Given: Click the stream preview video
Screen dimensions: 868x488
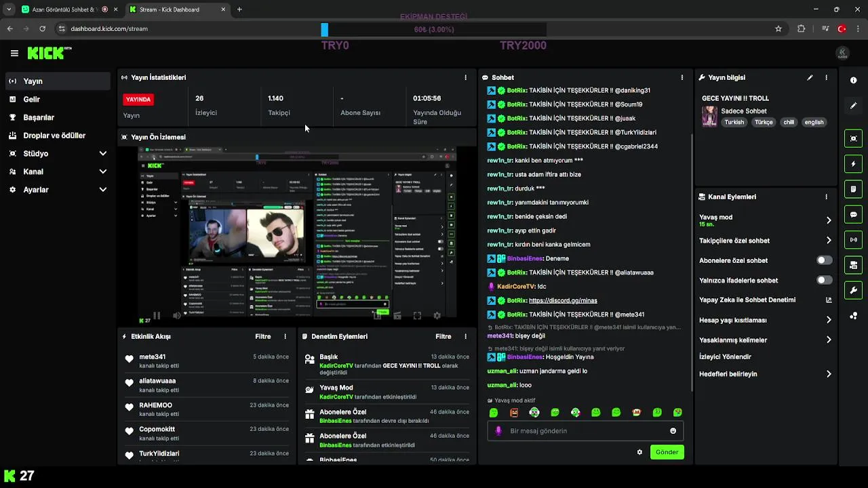Looking at the screenshot, I should (297, 235).
